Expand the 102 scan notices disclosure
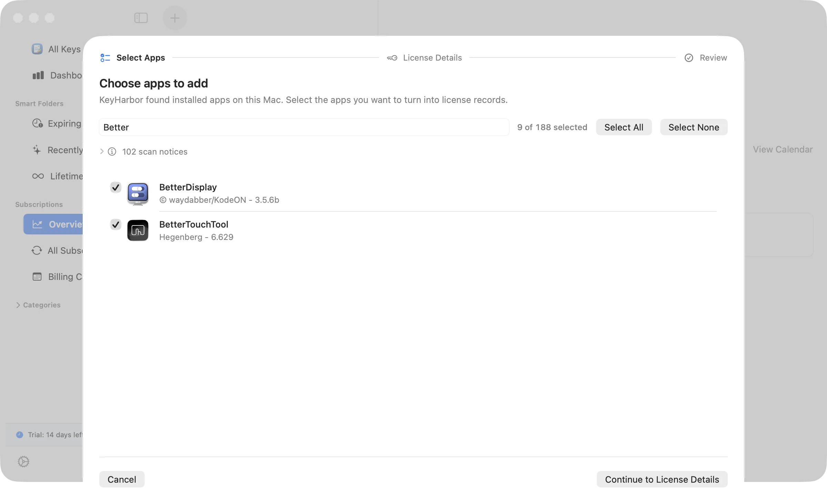 coord(102,151)
